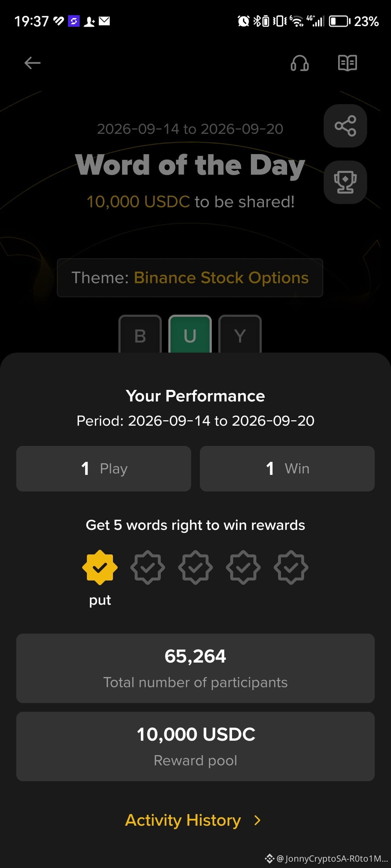This screenshot has width=391, height=868.
Task: Select the B letter tile
Action: click(140, 334)
